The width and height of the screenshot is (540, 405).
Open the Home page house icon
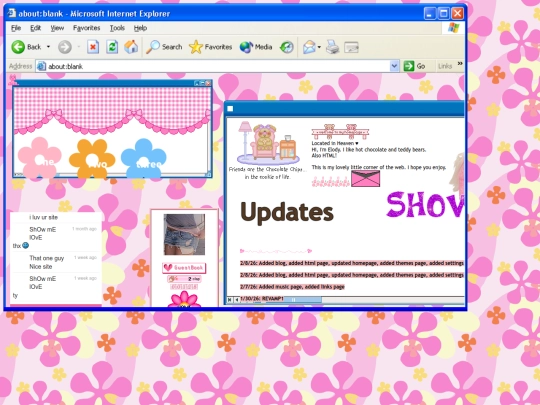131,47
